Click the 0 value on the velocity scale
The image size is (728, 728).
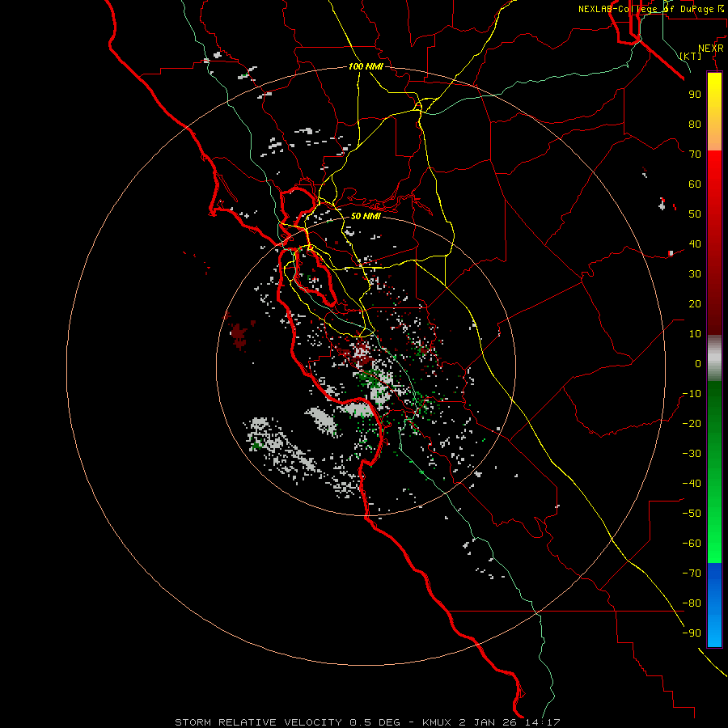coord(698,364)
